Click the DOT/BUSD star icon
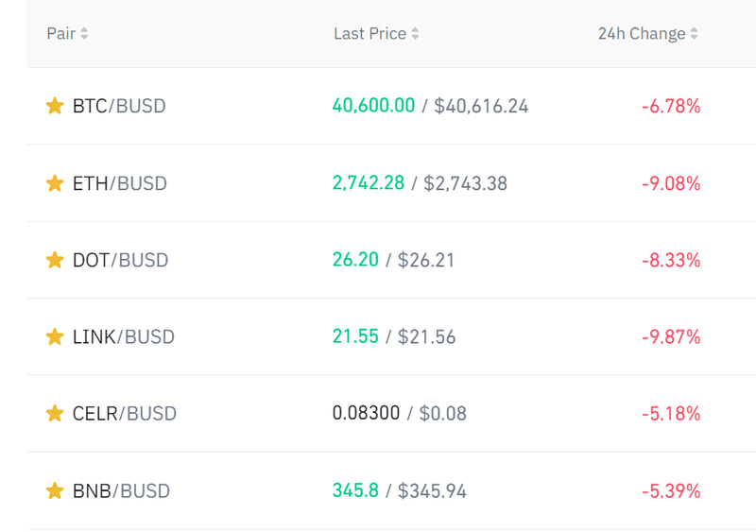This screenshot has height=532, width=756. [55, 260]
